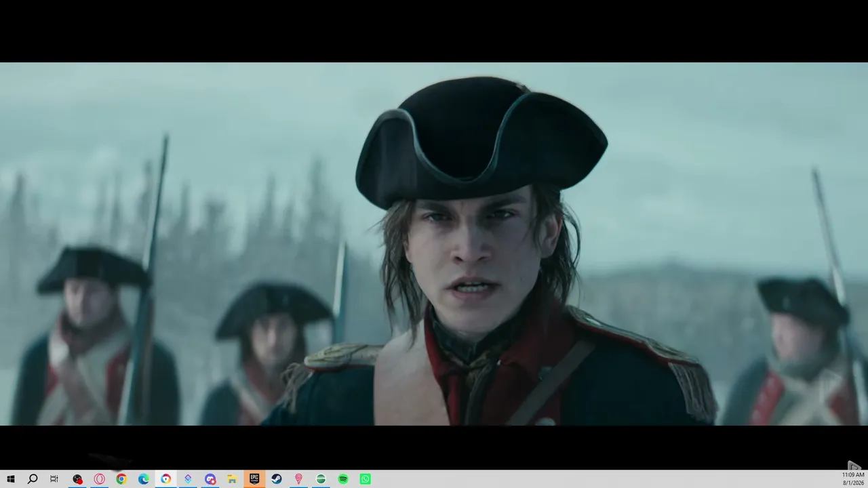
Task: Click the video frame to pause playback
Action: pyautogui.click(x=434, y=244)
